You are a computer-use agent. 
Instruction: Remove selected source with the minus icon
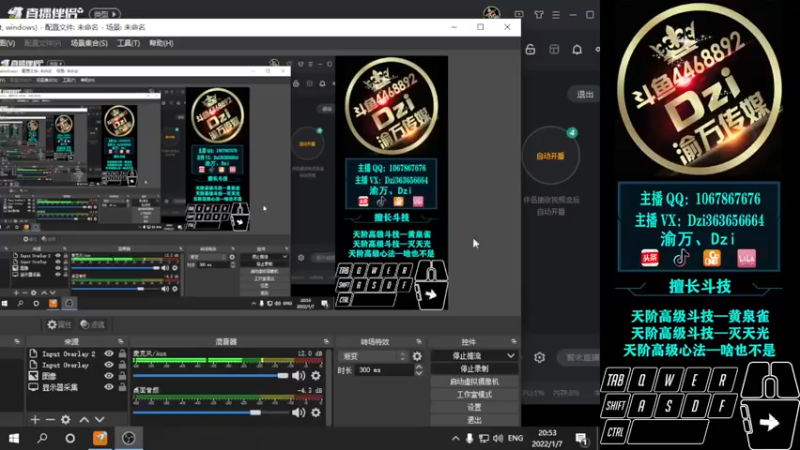[50, 419]
